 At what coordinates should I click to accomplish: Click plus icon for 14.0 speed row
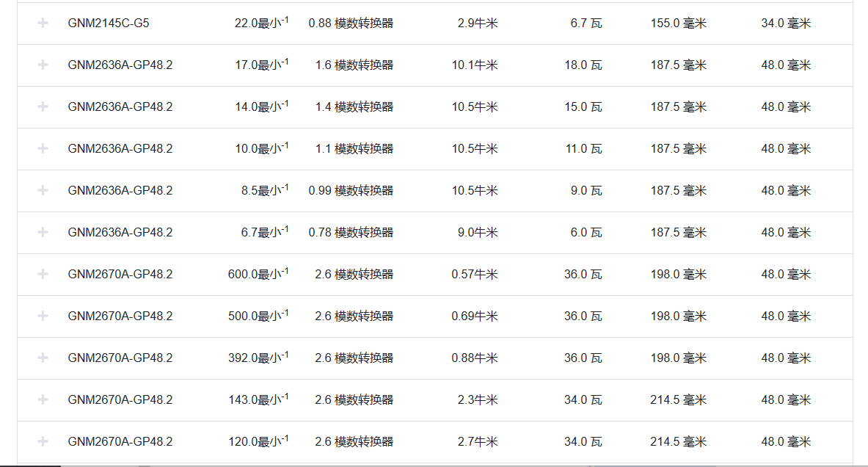(x=43, y=107)
